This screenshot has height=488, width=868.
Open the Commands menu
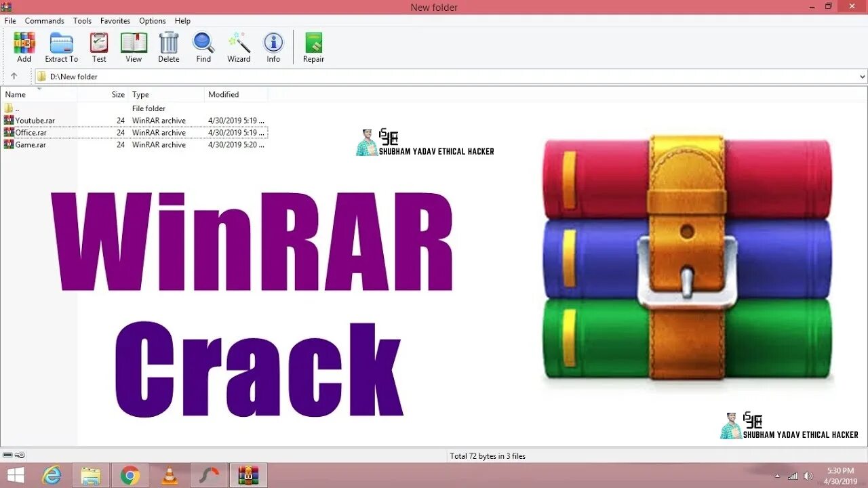45,21
